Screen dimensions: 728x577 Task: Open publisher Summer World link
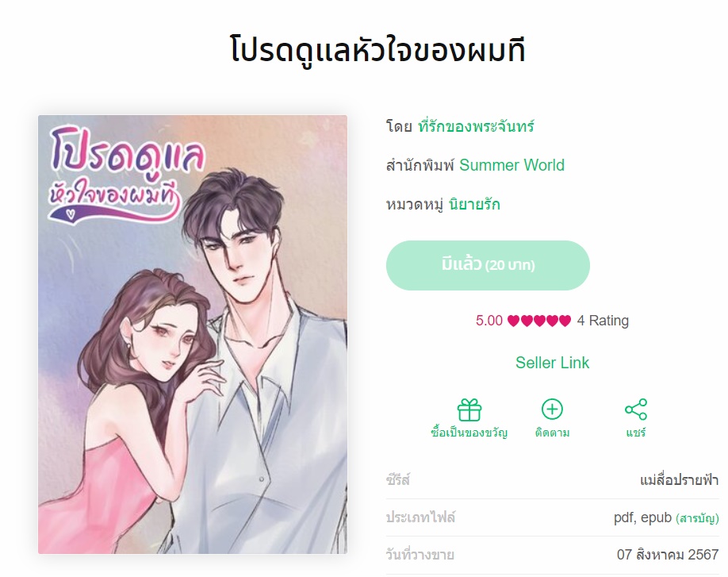point(512,165)
